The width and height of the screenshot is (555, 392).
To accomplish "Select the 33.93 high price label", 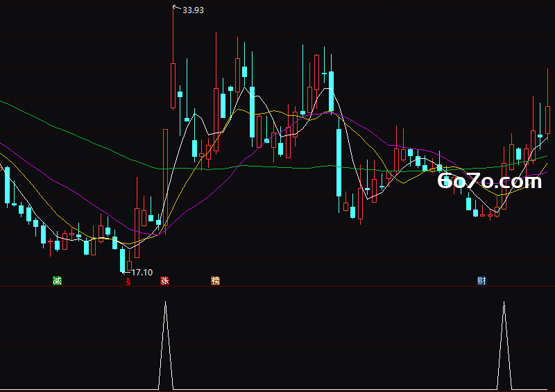I will point(193,10).
